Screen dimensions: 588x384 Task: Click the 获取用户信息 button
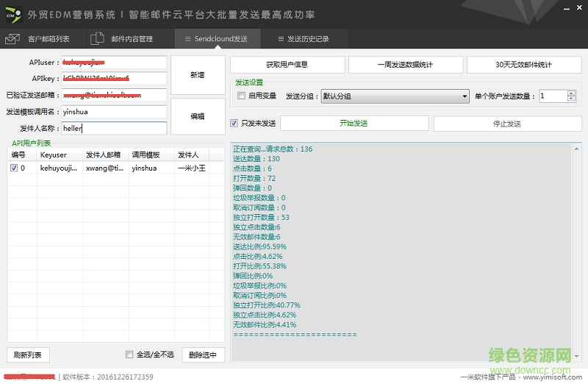pos(287,65)
